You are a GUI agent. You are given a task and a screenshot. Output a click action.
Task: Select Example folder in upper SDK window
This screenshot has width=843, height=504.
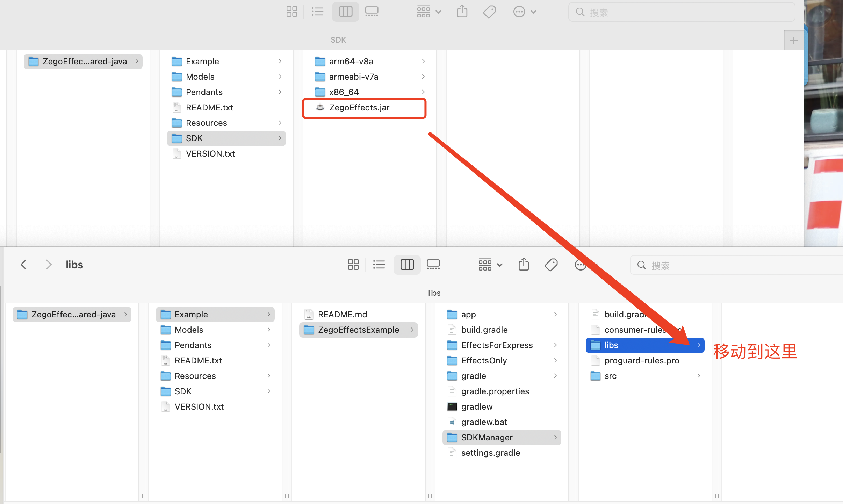(226, 62)
